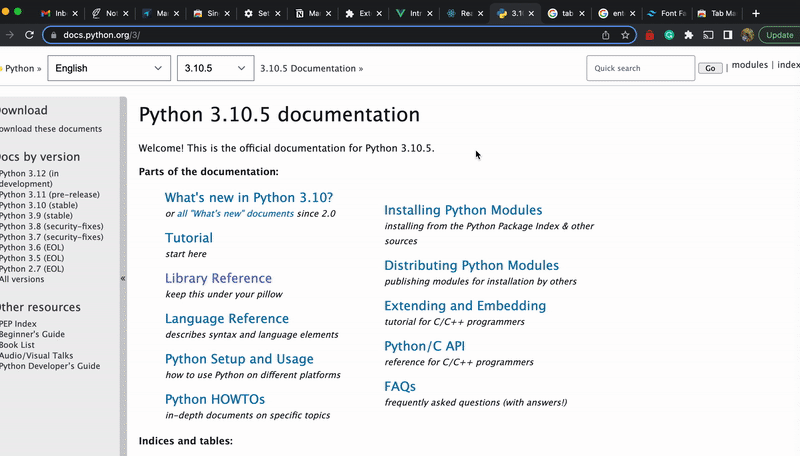
Task: Switch to the Notion 'Ma' tab
Action: (x=308, y=13)
